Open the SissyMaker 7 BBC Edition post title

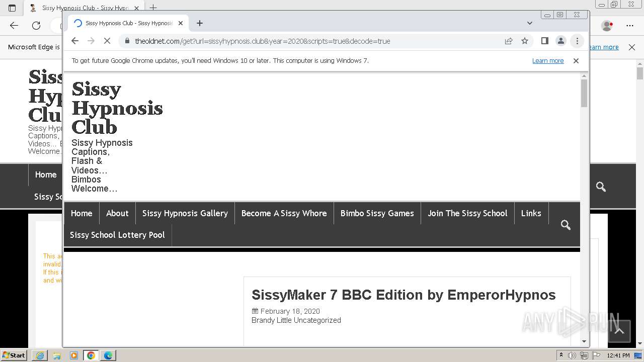pos(404,295)
